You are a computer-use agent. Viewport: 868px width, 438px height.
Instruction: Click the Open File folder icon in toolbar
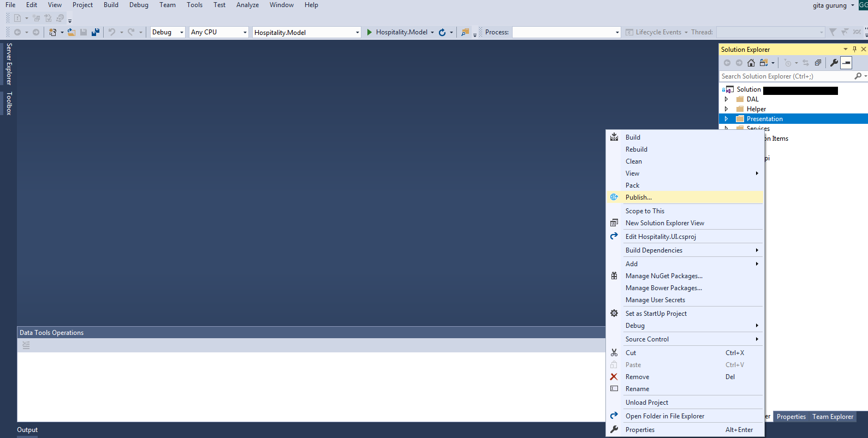tap(71, 32)
